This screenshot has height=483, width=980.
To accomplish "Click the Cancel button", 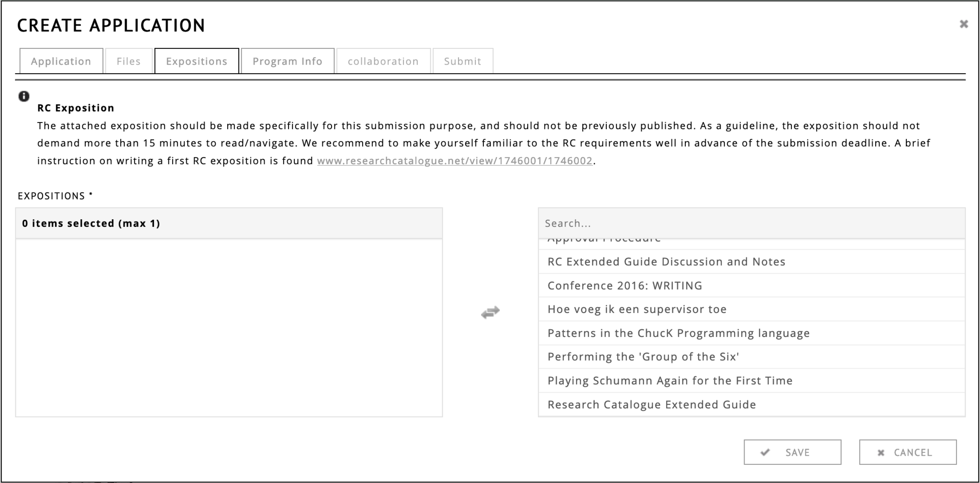I will point(907,452).
